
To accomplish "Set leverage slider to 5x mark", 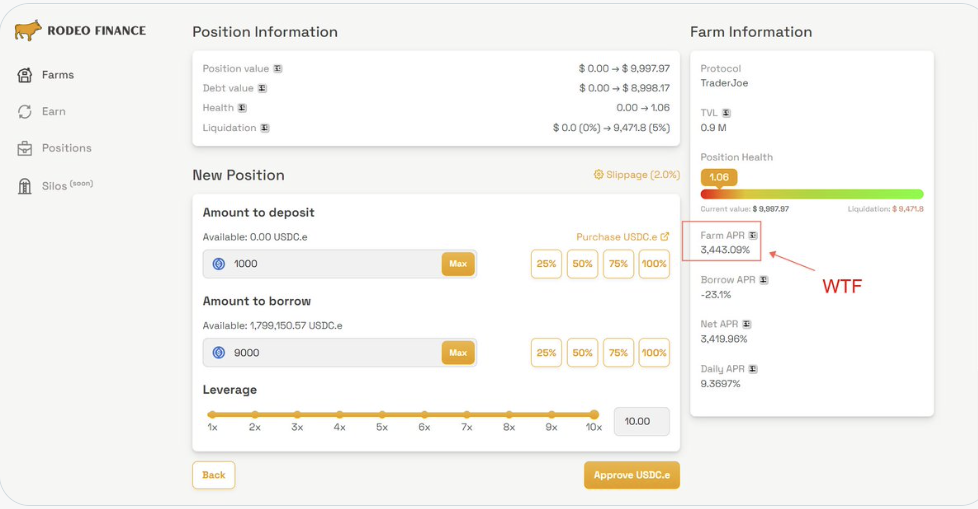I will [382, 414].
